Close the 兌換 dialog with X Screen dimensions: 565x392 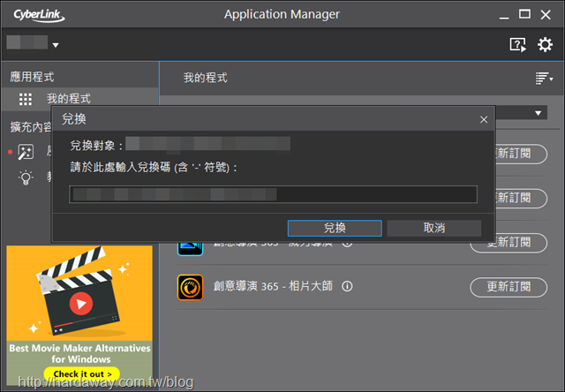(484, 119)
